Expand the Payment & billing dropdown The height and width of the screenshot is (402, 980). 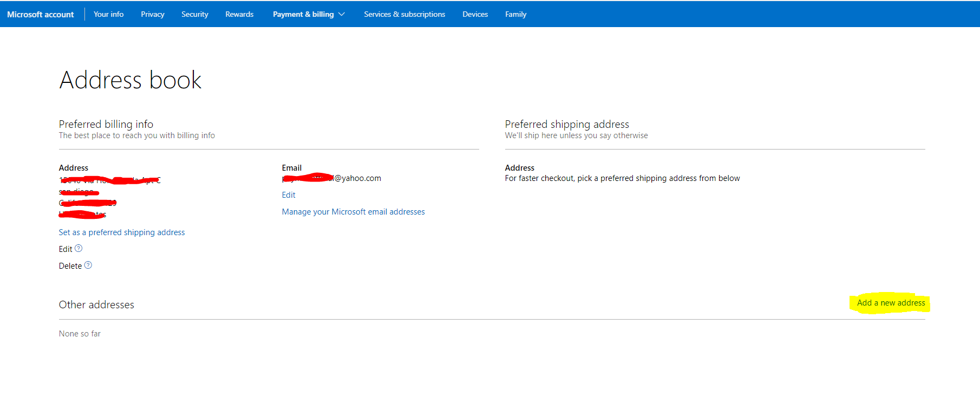(x=309, y=14)
